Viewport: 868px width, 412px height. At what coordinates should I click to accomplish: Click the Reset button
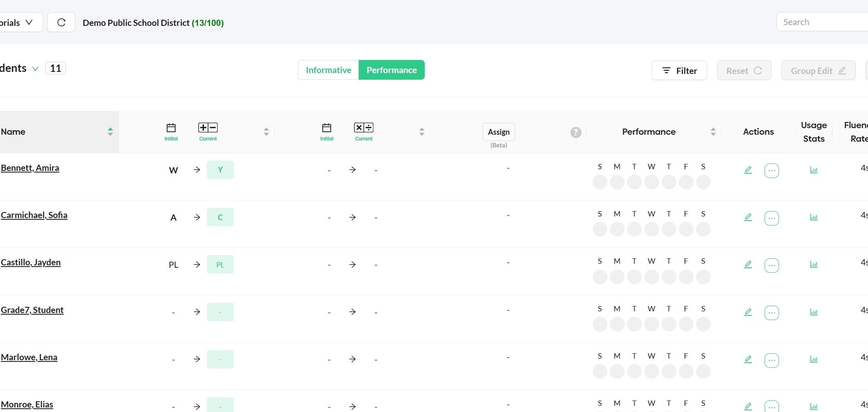(x=744, y=71)
